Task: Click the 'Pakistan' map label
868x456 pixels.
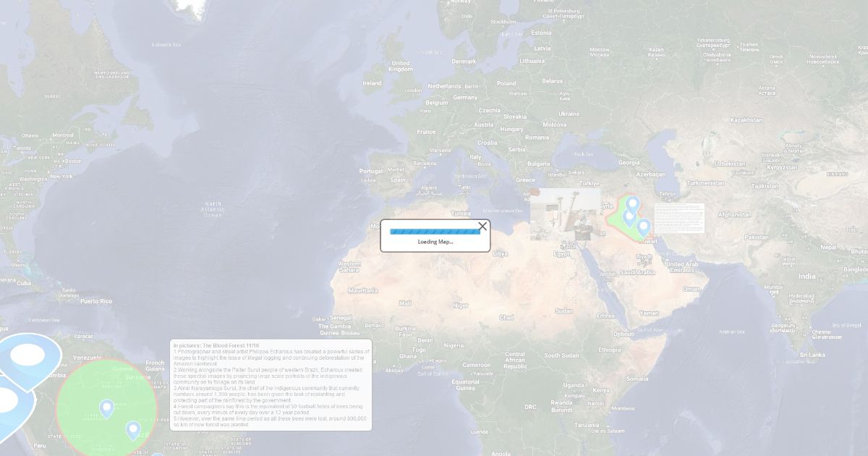Action: click(757, 237)
